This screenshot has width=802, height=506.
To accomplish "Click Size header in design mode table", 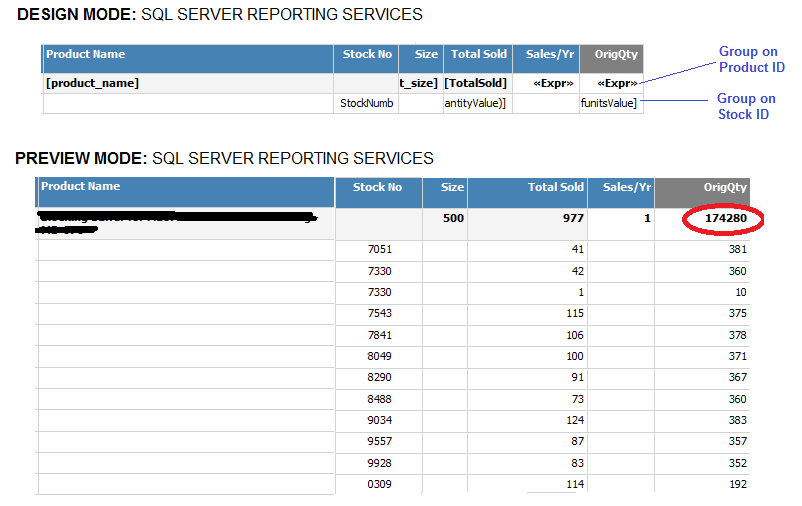I will 421,59.
